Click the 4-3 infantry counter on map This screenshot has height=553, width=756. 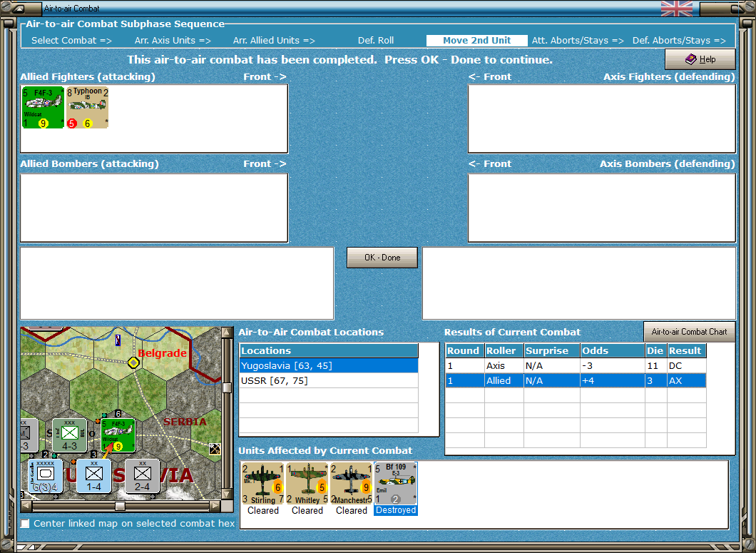coord(69,435)
